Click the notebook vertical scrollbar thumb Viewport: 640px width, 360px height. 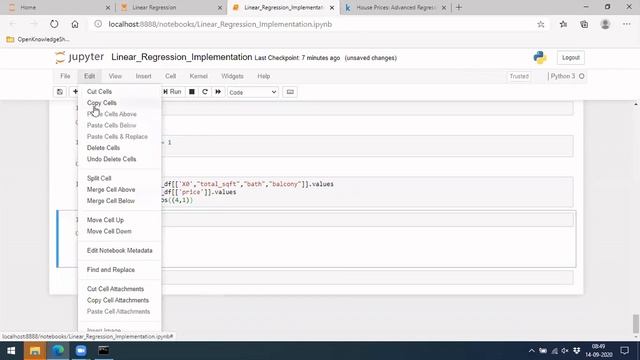pyautogui.click(x=636, y=324)
